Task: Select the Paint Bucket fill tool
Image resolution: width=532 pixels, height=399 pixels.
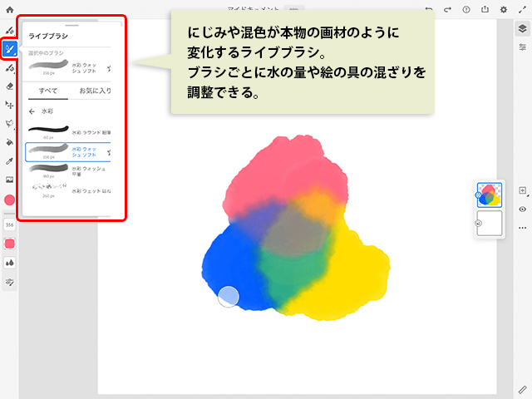Action: coord(9,142)
